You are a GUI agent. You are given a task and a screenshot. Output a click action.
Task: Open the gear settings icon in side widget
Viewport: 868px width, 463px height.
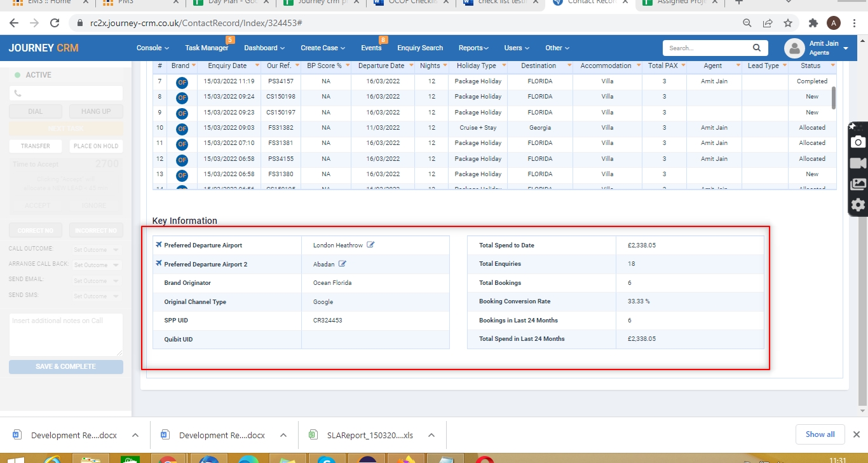858,205
